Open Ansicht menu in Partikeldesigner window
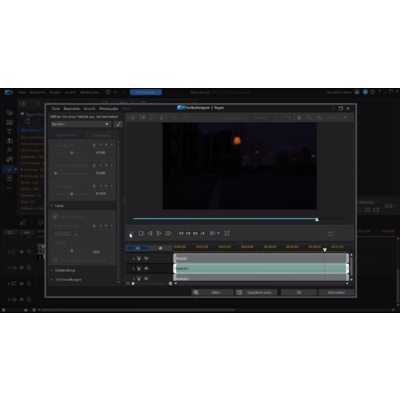Image resolution: width=400 pixels, height=400 pixels. [x=89, y=109]
